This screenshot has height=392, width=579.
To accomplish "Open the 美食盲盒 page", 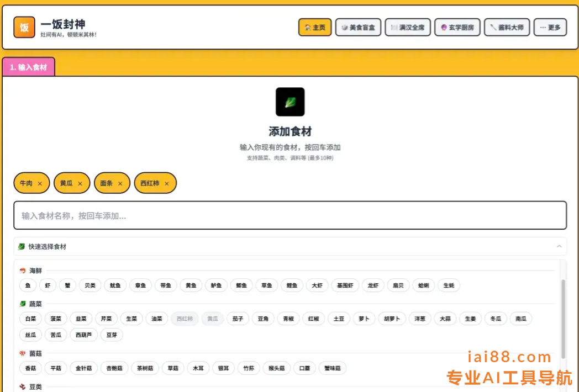I will tap(358, 28).
